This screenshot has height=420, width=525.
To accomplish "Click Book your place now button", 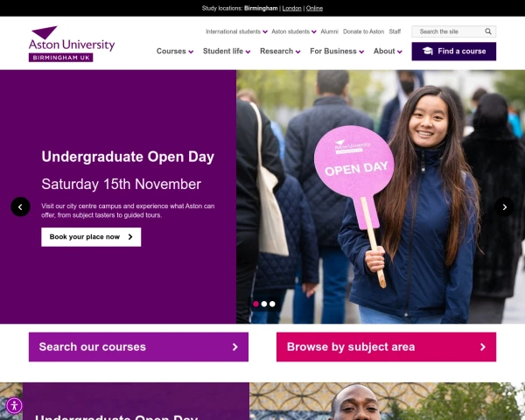I will pyautogui.click(x=91, y=237).
